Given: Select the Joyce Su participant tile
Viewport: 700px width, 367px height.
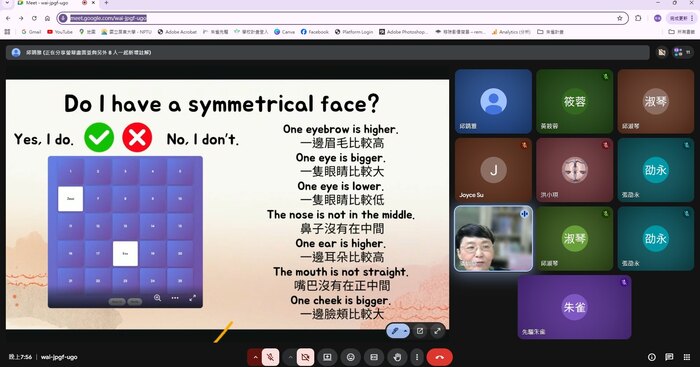Looking at the screenshot, I should click(x=493, y=170).
